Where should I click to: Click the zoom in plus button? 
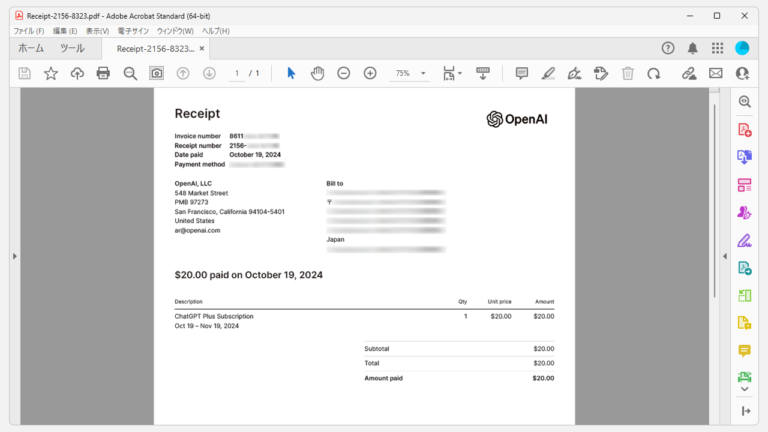[x=370, y=73]
